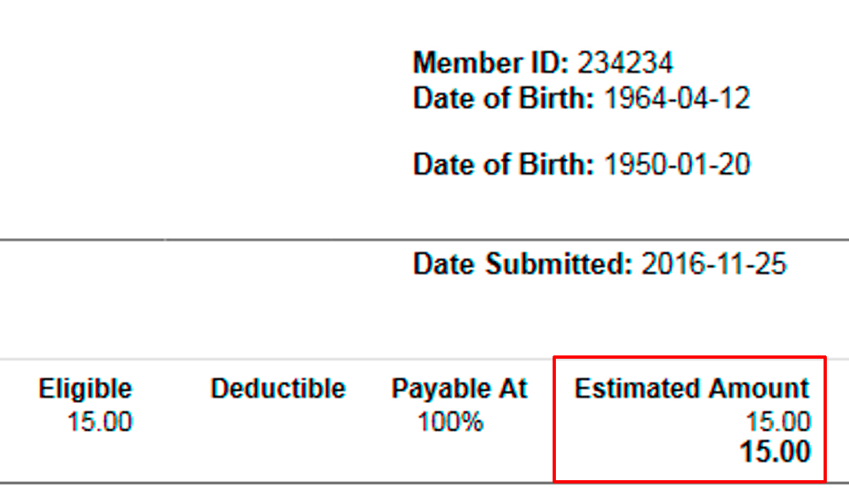Select the bold 15.00 total amount

tap(775, 451)
